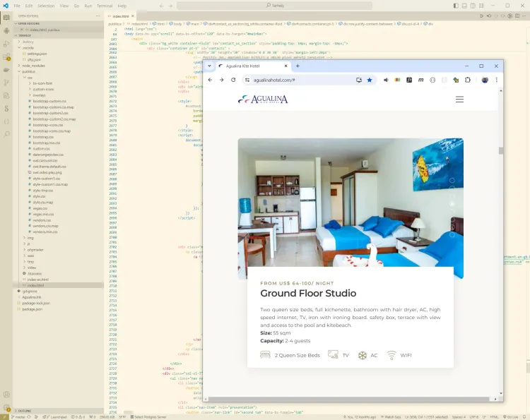This screenshot has height=420, width=530.
Task: Click the Run play icon in the editor toolbar
Action: point(482,16)
